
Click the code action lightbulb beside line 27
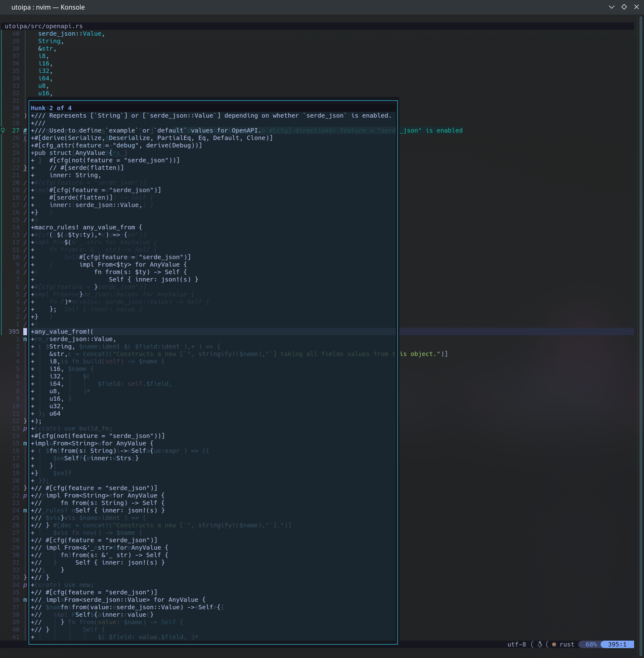(3, 130)
